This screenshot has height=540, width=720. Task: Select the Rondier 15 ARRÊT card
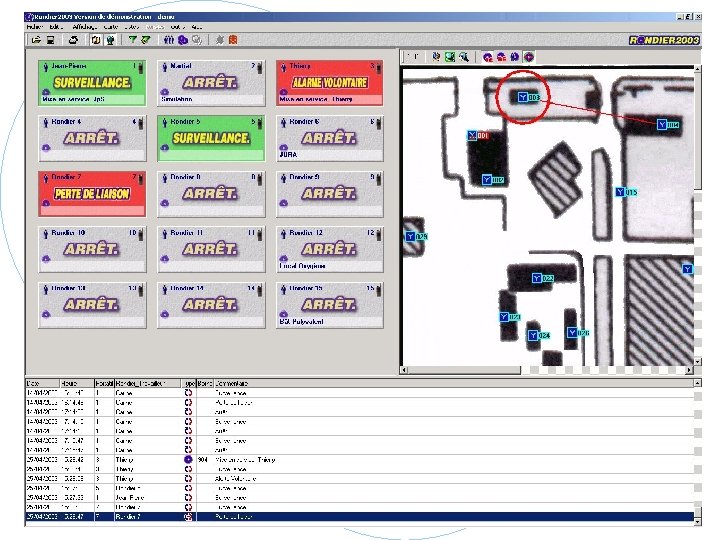click(330, 305)
